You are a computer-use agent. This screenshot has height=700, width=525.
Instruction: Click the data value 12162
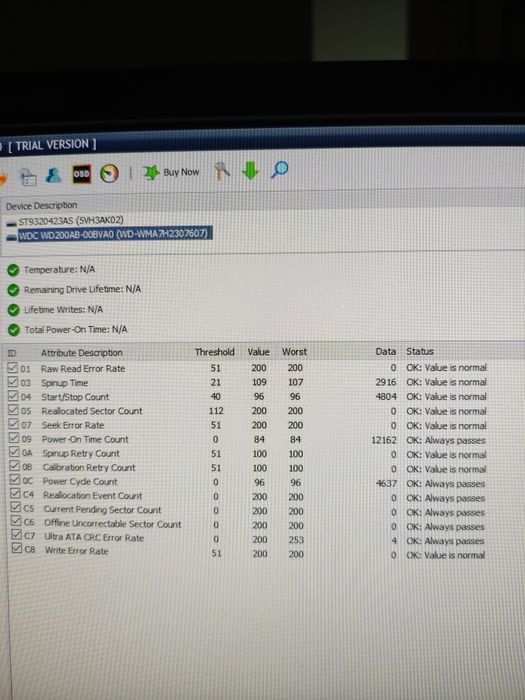pos(383,440)
